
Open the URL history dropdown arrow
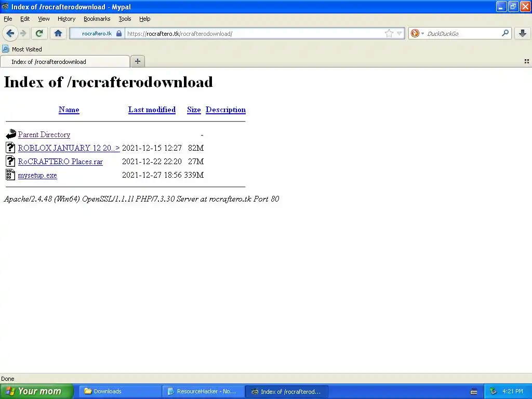(400, 34)
